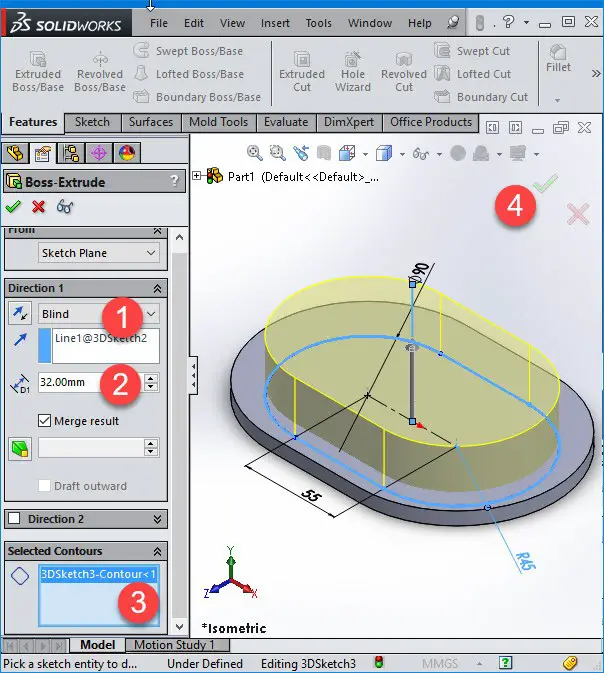Open the From Sketch Plane dropdown

coord(99,253)
